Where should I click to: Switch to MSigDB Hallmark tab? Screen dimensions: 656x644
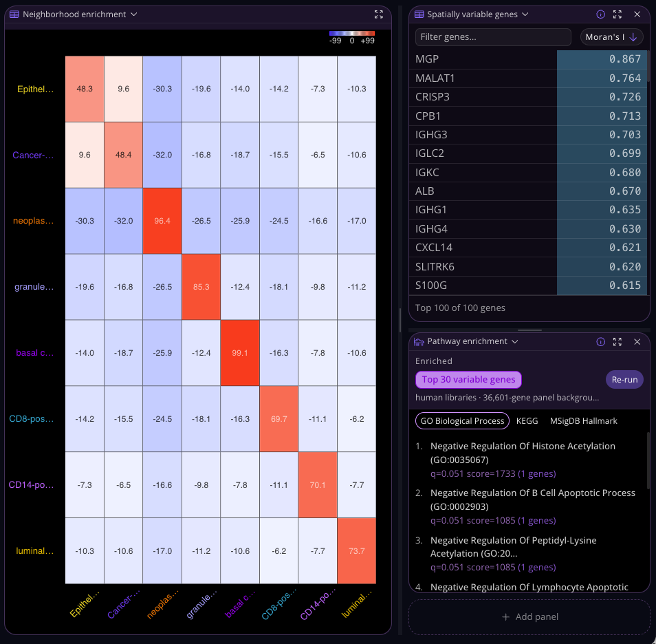click(583, 421)
